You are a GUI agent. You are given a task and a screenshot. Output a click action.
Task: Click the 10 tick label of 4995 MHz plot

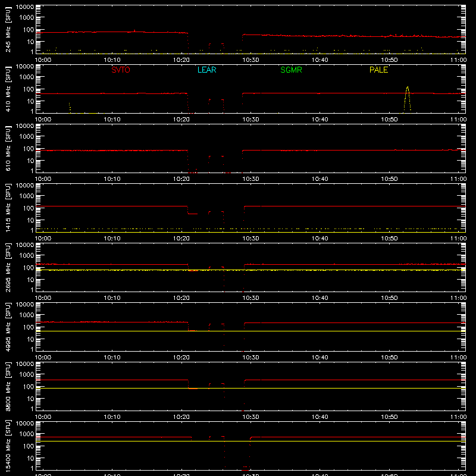(x=30, y=339)
